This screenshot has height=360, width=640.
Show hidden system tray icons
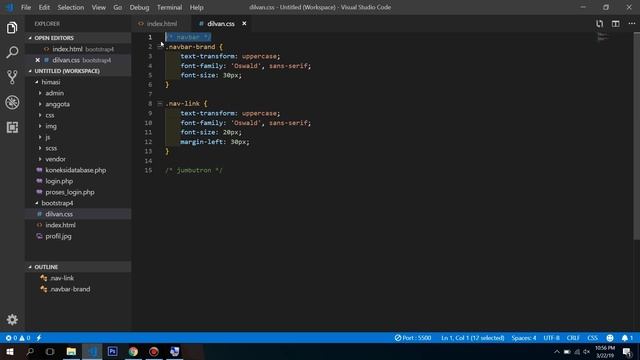tap(557, 352)
